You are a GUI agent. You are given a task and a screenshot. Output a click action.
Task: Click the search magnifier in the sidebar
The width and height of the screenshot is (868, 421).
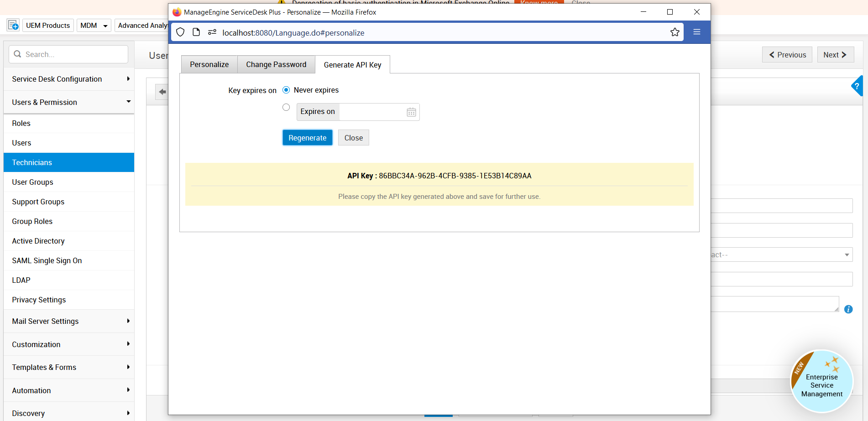point(18,54)
